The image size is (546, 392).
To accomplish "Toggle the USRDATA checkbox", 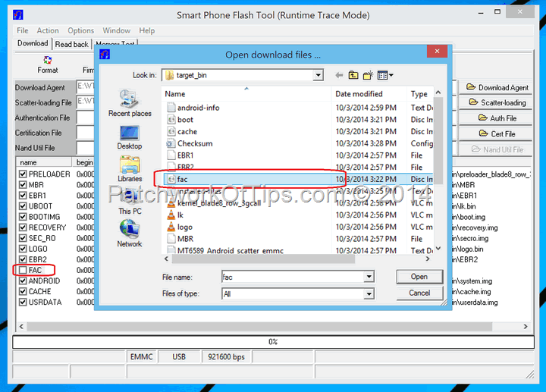I will tap(23, 303).
